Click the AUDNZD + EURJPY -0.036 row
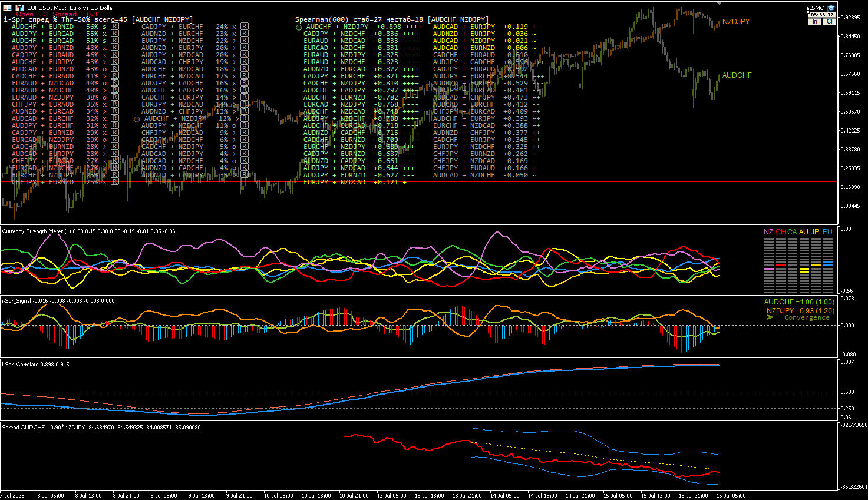The width and height of the screenshot is (868, 500). (485, 34)
